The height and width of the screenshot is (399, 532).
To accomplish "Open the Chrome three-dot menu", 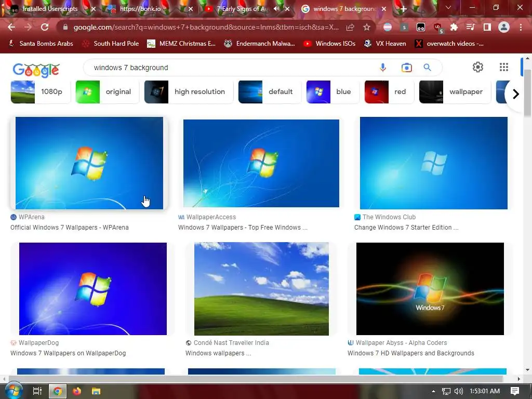I will pos(521,27).
